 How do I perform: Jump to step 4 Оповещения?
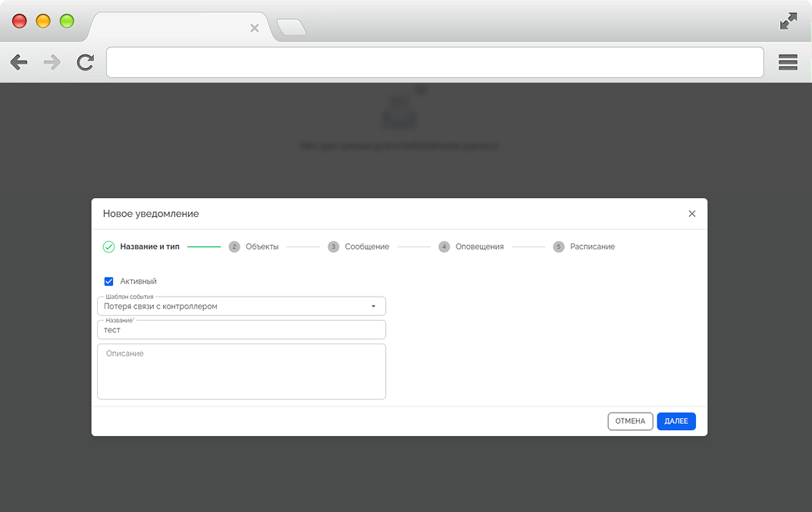coord(471,247)
